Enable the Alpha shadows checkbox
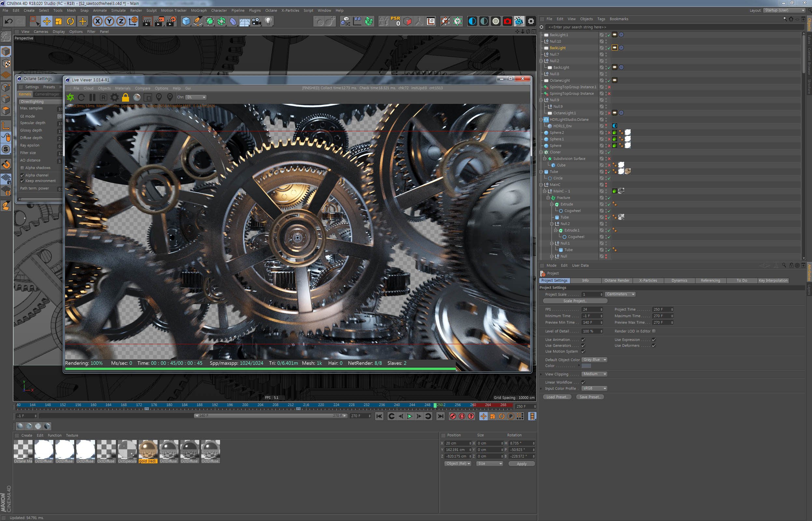Viewport: 812px width, 521px height. click(x=22, y=168)
